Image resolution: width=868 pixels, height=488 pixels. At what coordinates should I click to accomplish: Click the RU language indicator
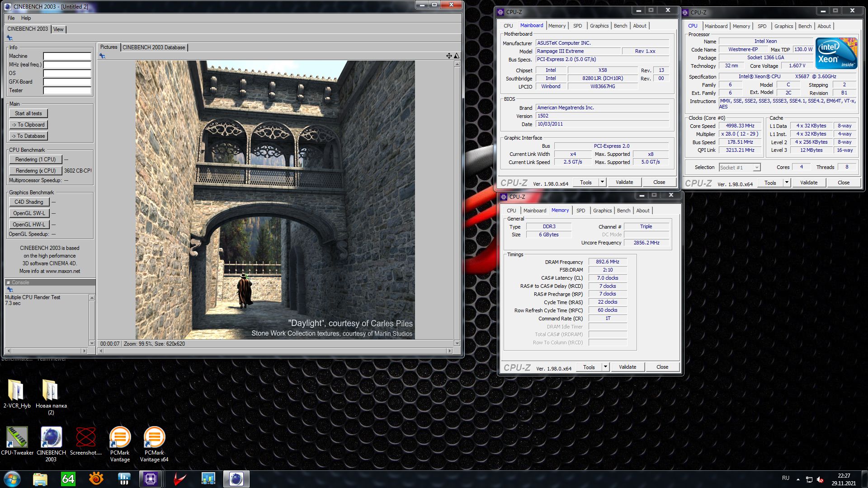coord(786,478)
